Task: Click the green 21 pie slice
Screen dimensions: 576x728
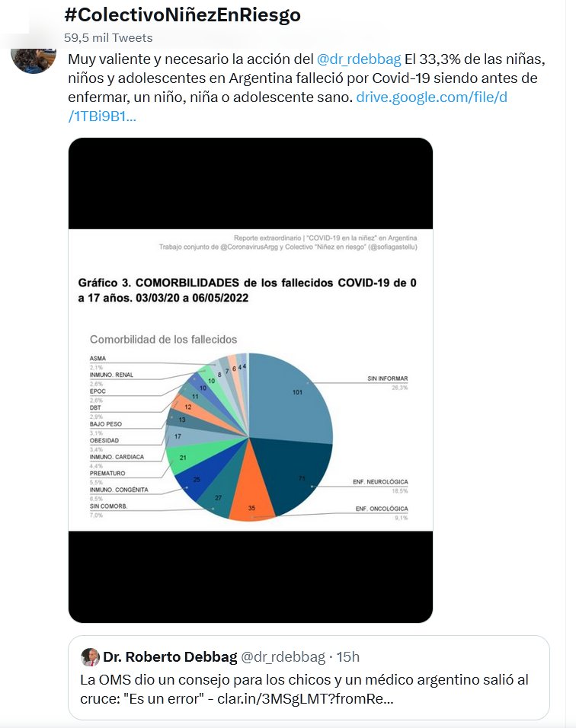Action: click(183, 458)
